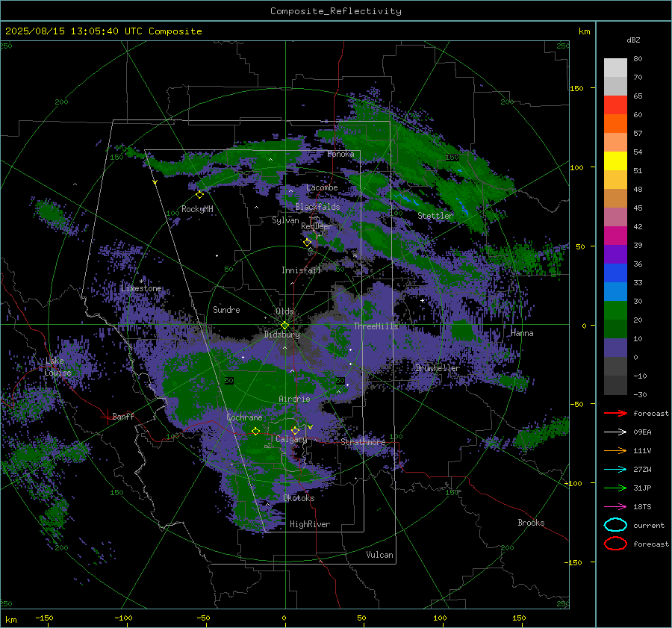672x628 pixels.
Task: Click the red 'forecast' ellipse icon
Action: tap(615, 544)
